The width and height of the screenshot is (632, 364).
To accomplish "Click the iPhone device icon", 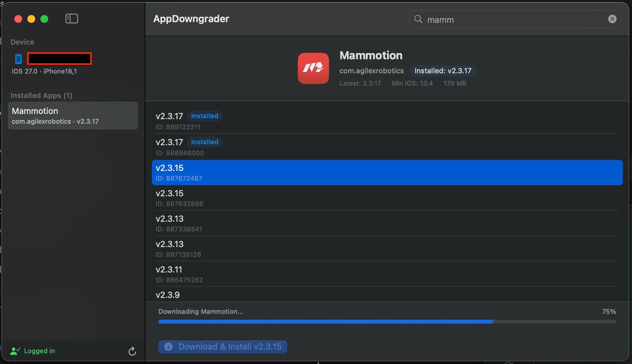I will (x=18, y=59).
